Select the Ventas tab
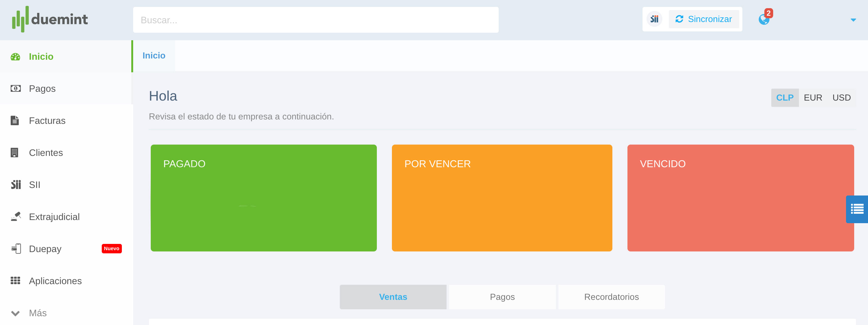The height and width of the screenshot is (325, 868). tap(393, 297)
